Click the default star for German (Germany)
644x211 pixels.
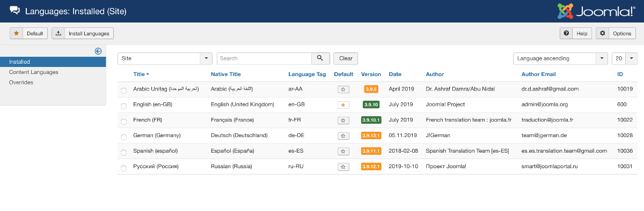[343, 136]
